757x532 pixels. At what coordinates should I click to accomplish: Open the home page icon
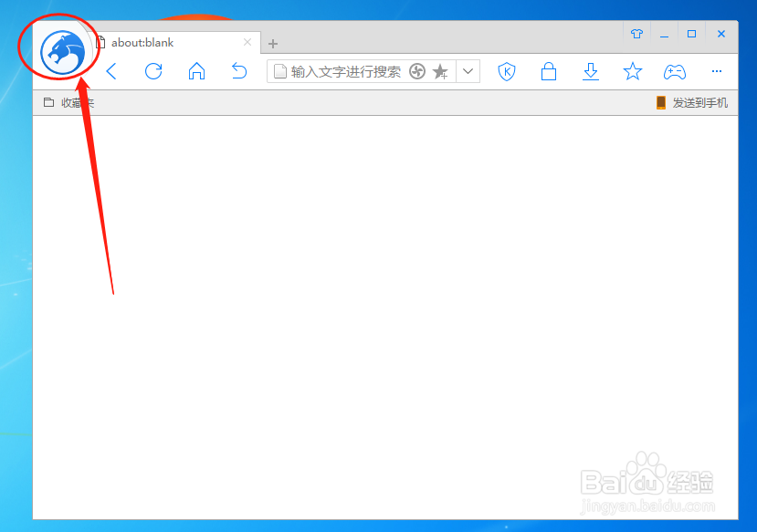(x=196, y=71)
